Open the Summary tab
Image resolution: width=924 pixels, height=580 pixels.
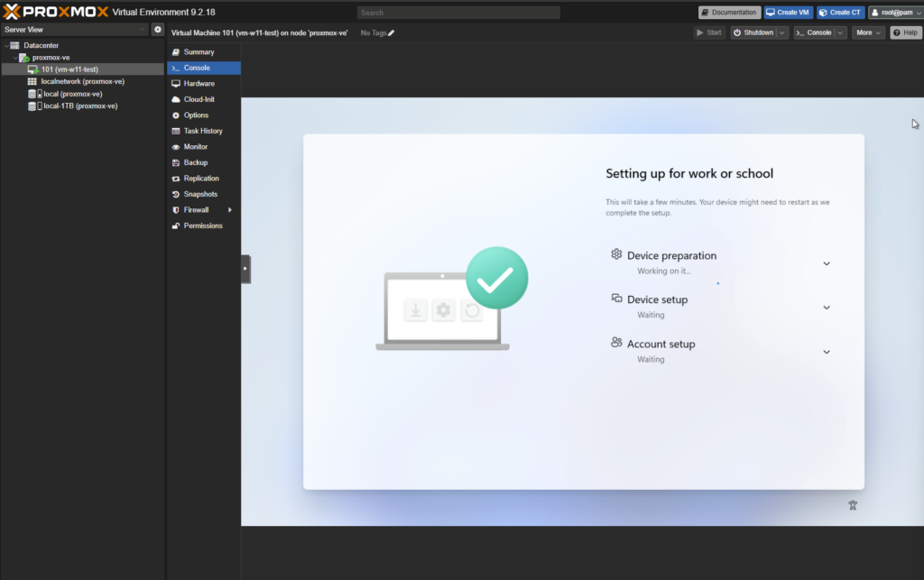(x=203, y=51)
